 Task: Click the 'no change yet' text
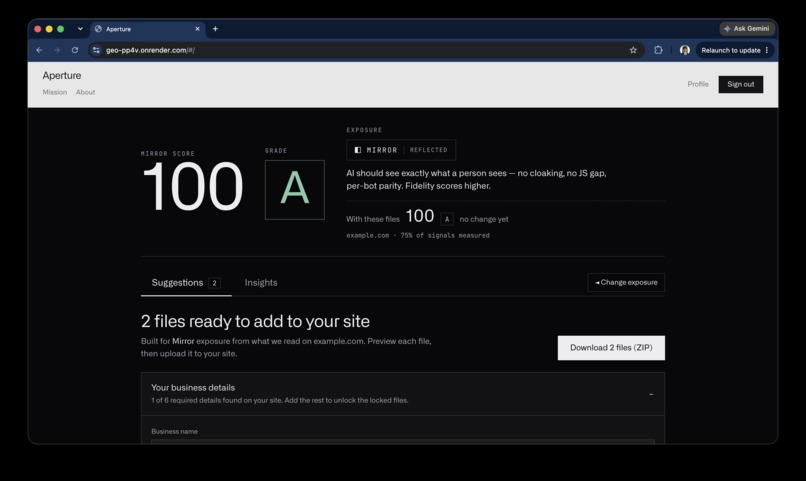tap(484, 219)
